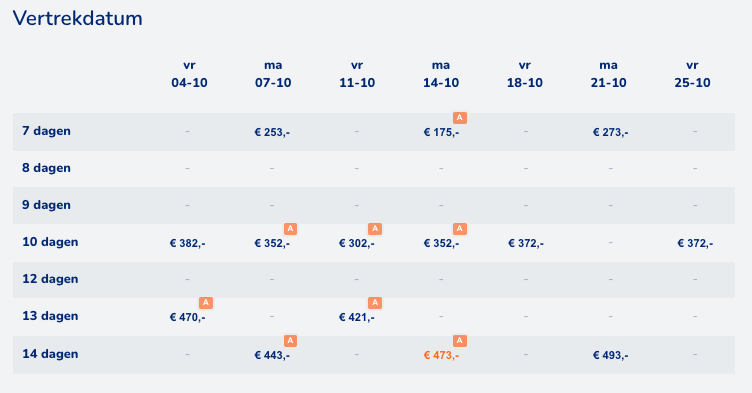Choose € 372,- for departure 18-10
Viewport: 752px width, 393px height.
tap(526, 243)
